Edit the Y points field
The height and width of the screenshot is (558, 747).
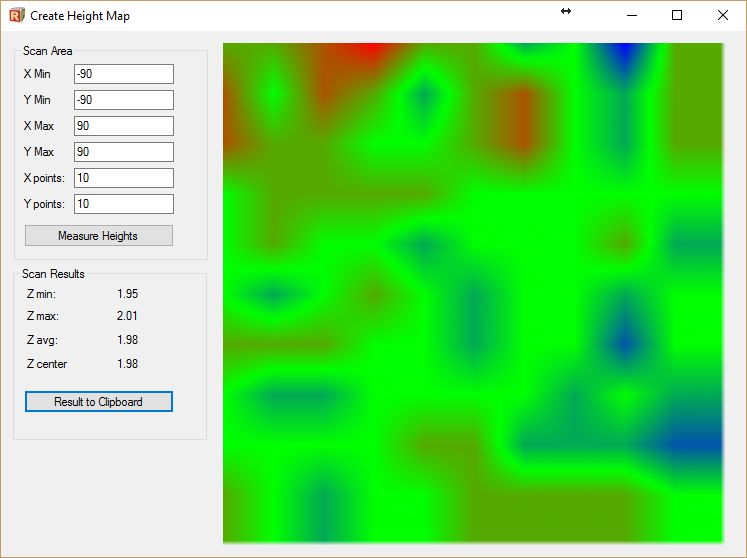pyautogui.click(x=123, y=204)
